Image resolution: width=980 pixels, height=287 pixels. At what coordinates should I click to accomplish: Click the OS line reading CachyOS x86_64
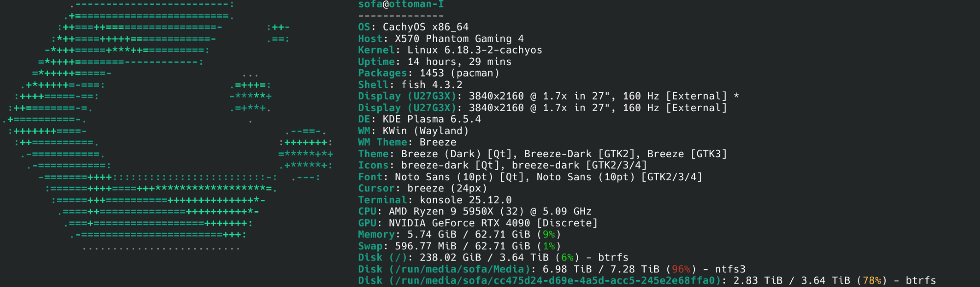pyautogui.click(x=413, y=27)
